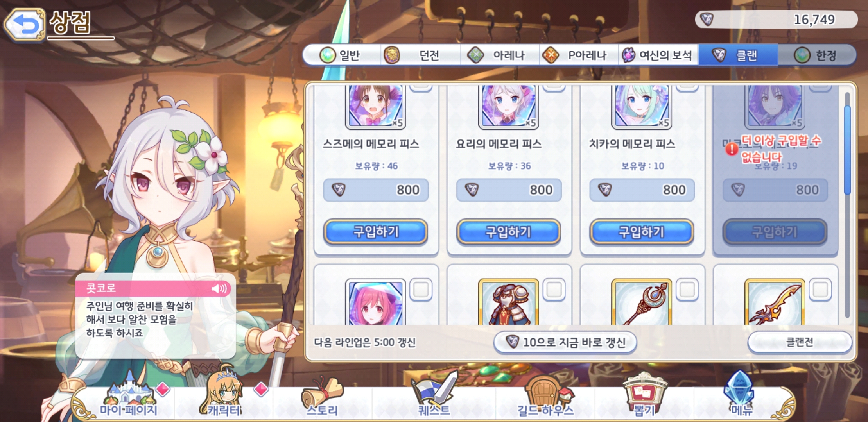Check the box on the pink-haired memory piece
This screenshot has width=868, height=422.
click(421, 290)
